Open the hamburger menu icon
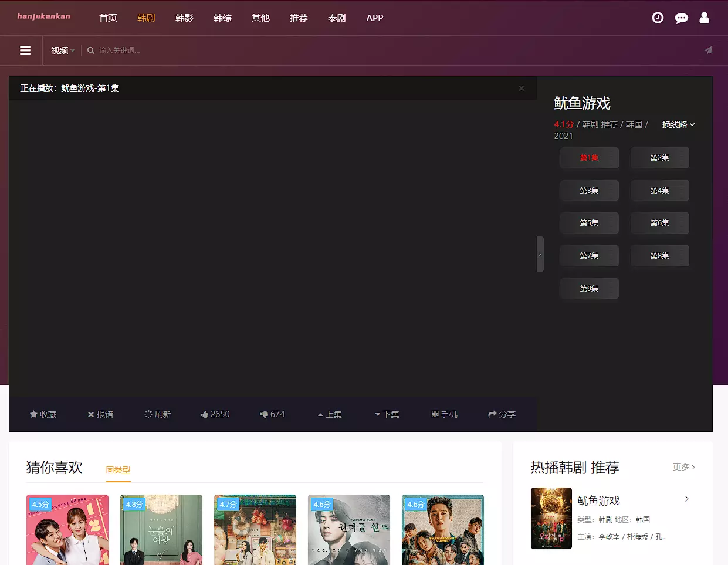This screenshot has width=728, height=565. tap(25, 50)
